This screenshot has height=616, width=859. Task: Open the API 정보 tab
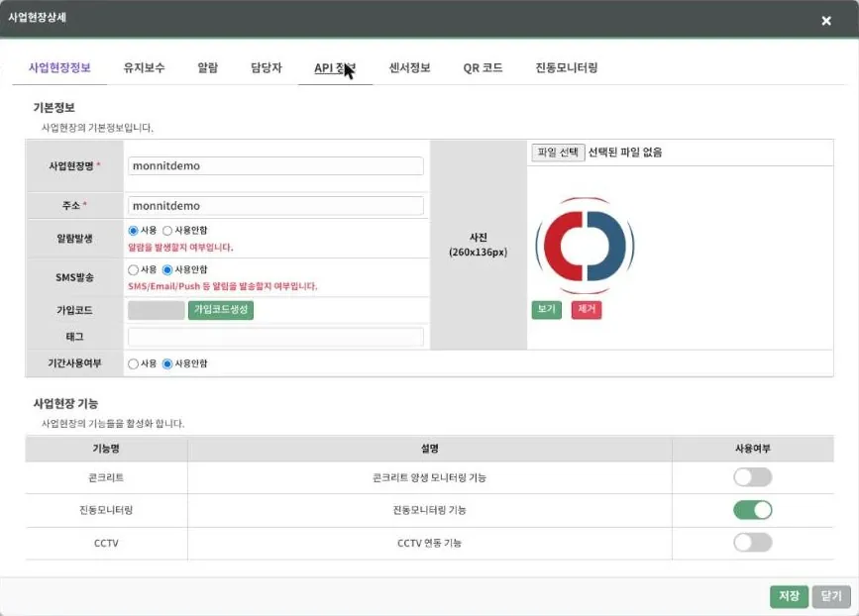coord(335,68)
